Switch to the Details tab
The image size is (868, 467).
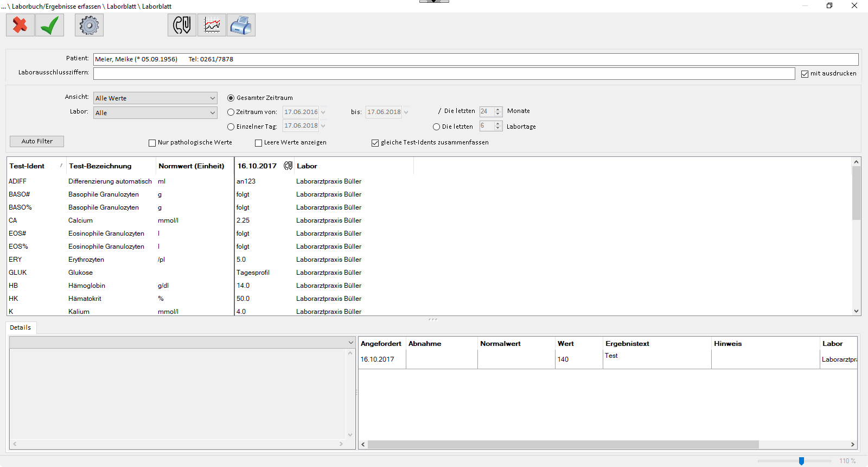tap(21, 327)
